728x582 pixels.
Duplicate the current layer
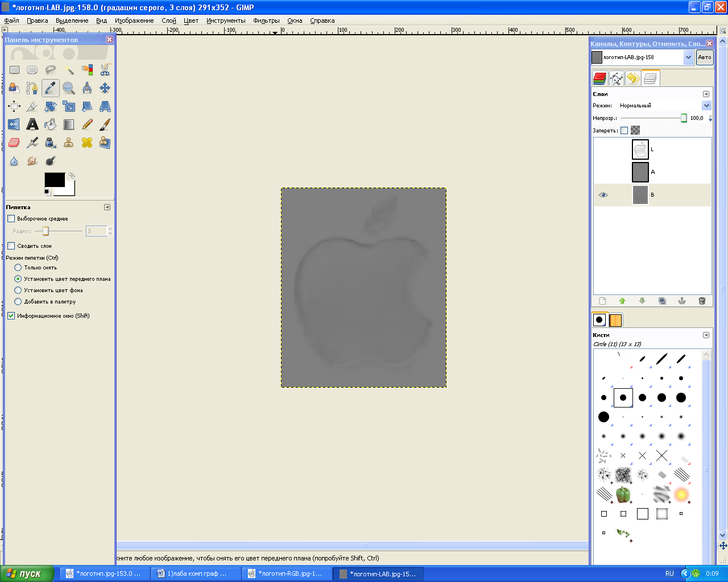click(x=662, y=301)
